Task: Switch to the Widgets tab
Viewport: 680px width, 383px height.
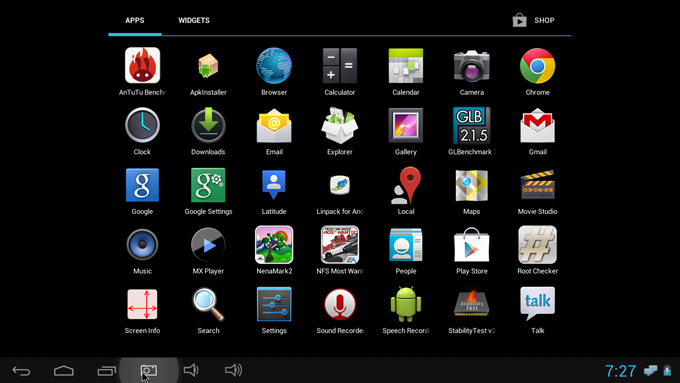Action: pyautogui.click(x=194, y=20)
